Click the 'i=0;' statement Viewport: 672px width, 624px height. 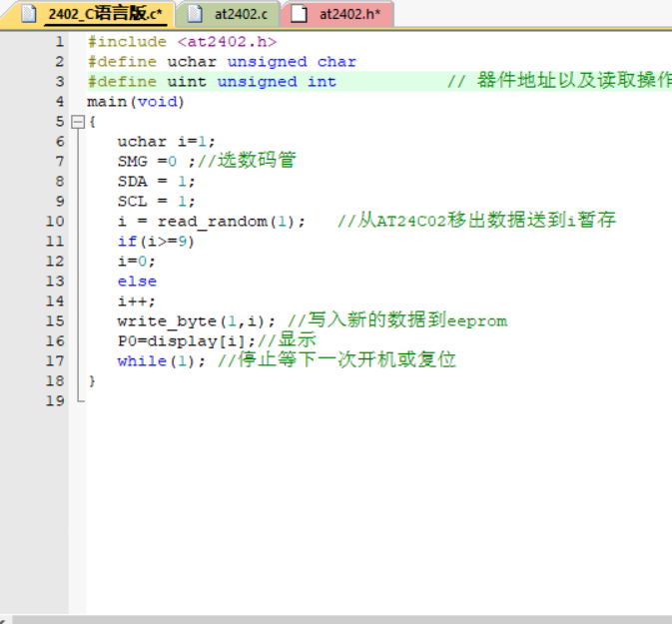click(x=136, y=262)
